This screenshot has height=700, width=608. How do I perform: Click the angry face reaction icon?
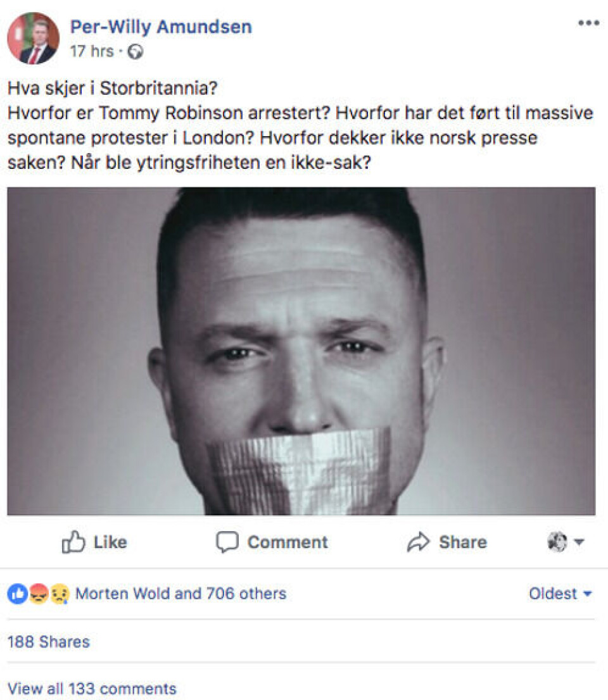[x=38, y=594]
